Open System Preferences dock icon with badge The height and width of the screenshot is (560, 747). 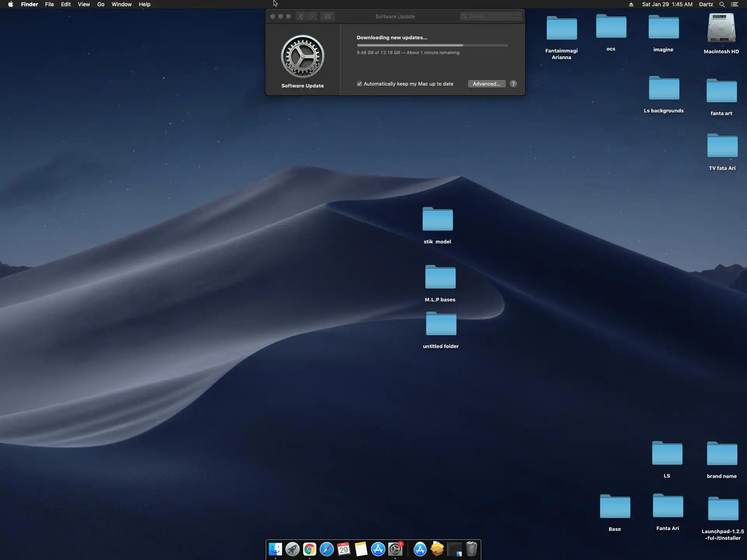point(395,549)
